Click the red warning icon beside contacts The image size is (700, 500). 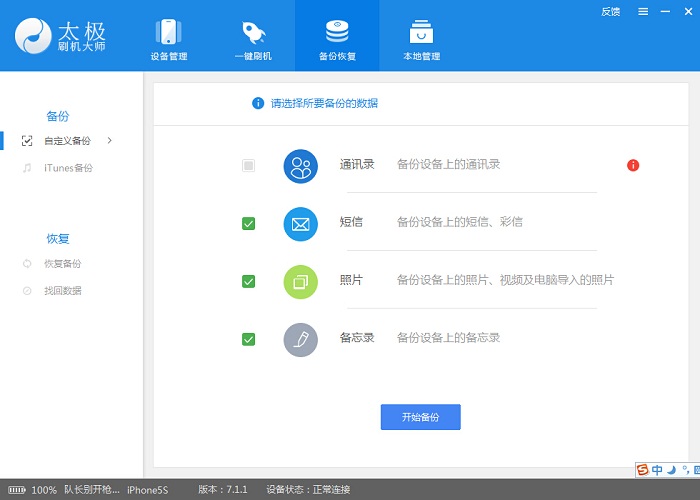(x=633, y=165)
